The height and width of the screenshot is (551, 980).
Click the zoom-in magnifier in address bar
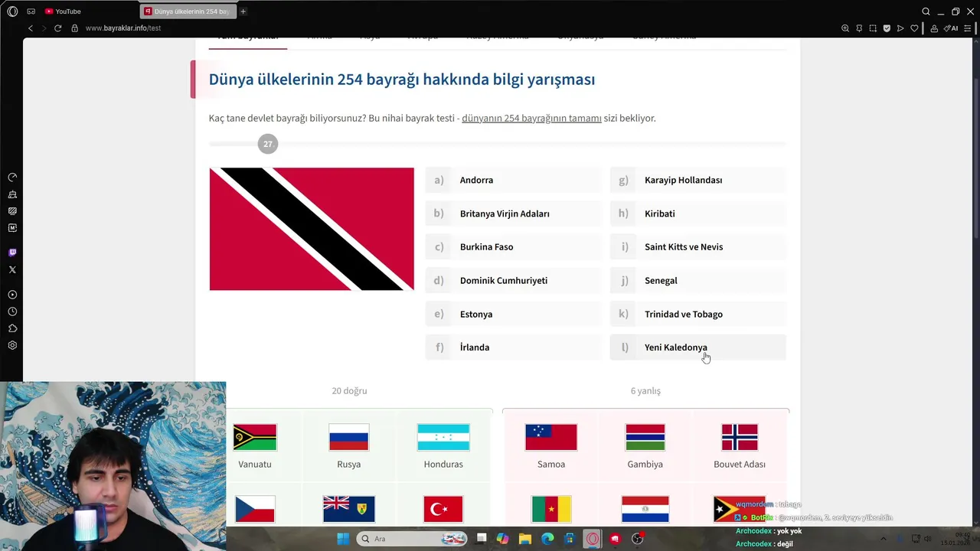point(845,28)
